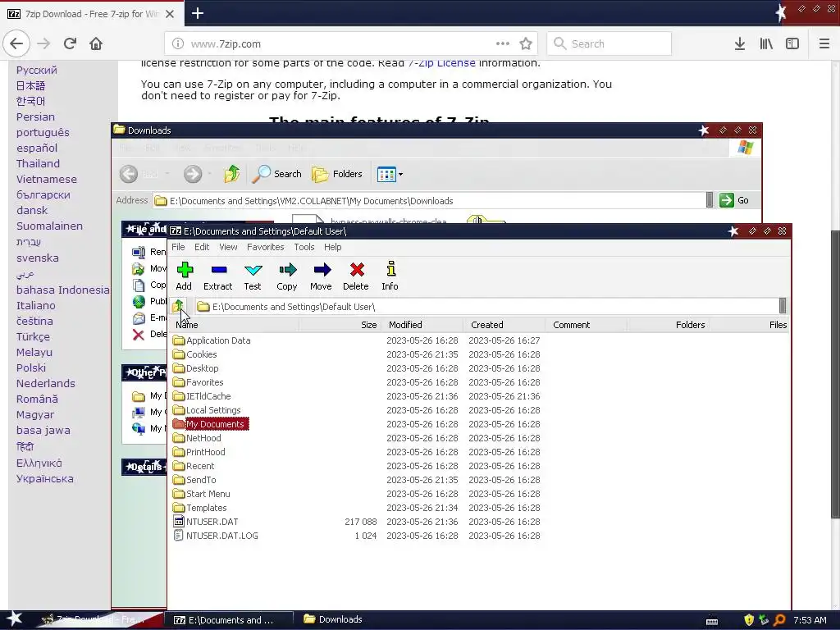Viewport: 840px width, 630px height.
Task: Open the 7-Zip Favorites menu
Action: click(265, 247)
